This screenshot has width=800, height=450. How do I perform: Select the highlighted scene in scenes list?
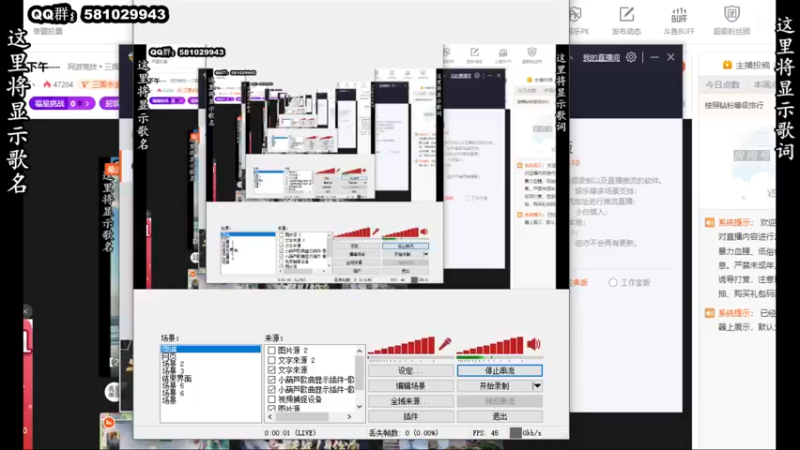click(210, 349)
